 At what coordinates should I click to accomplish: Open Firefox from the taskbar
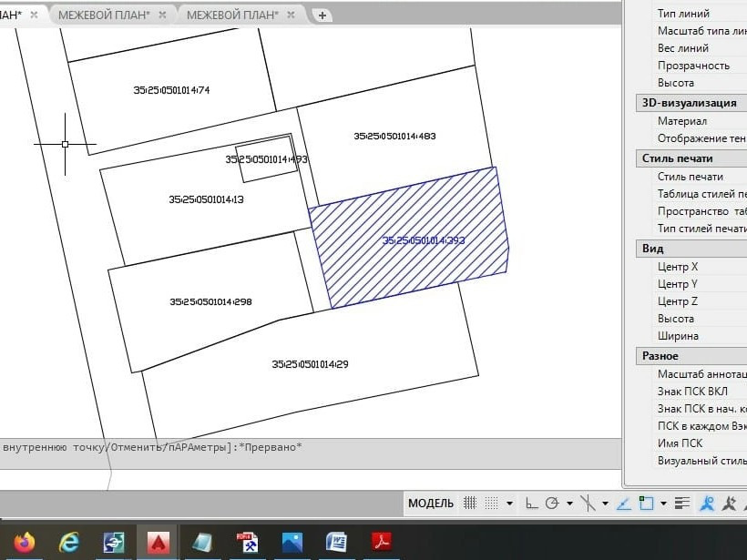coord(25,542)
